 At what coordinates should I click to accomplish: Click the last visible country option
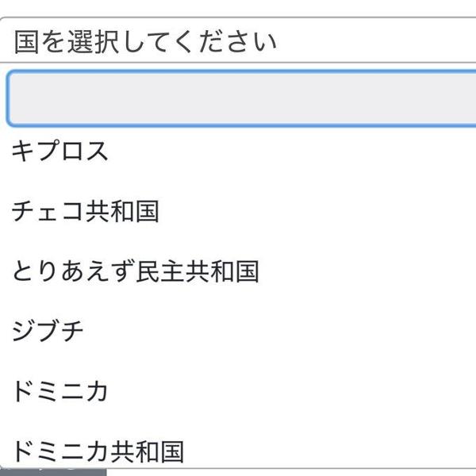point(98,451)
